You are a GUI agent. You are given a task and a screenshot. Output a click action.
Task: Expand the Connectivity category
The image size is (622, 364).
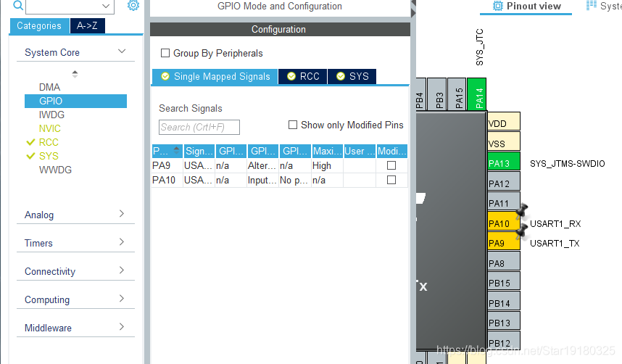click(x=121, y=271)
